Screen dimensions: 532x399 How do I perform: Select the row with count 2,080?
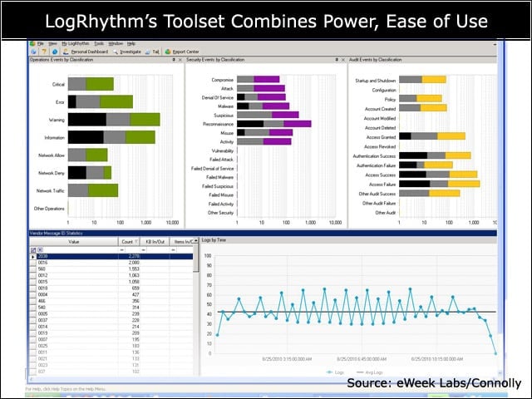point(111,263)
